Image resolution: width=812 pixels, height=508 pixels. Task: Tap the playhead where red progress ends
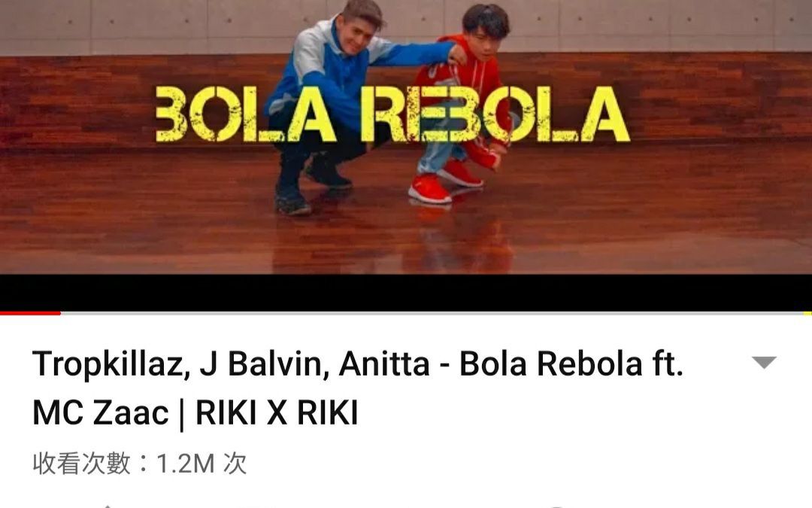pos(60,313)
